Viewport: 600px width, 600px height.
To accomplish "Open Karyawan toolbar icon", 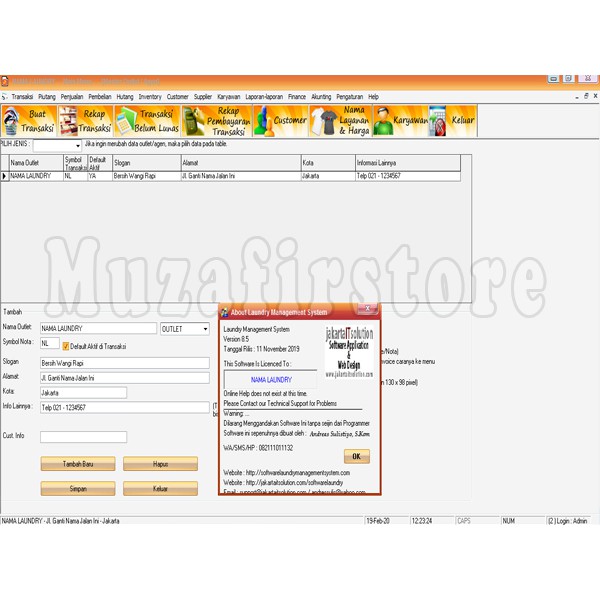I will click(x=401, y=121).
